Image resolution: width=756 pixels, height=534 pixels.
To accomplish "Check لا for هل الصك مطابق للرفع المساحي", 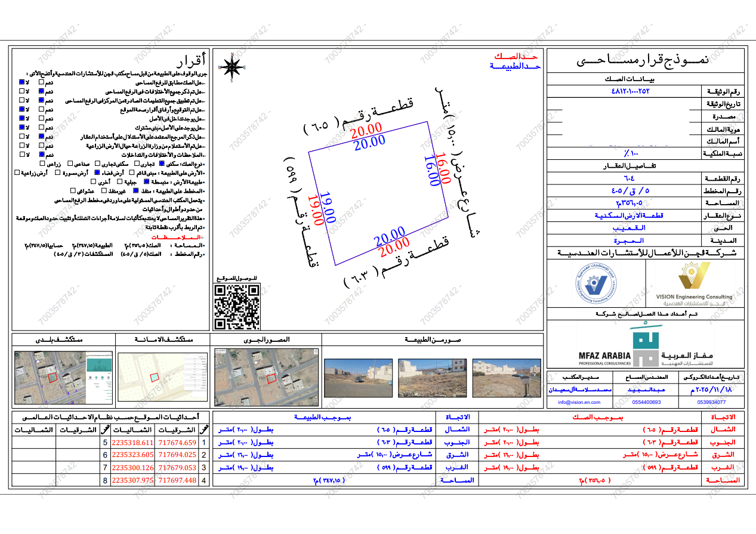I will [21, 82].
